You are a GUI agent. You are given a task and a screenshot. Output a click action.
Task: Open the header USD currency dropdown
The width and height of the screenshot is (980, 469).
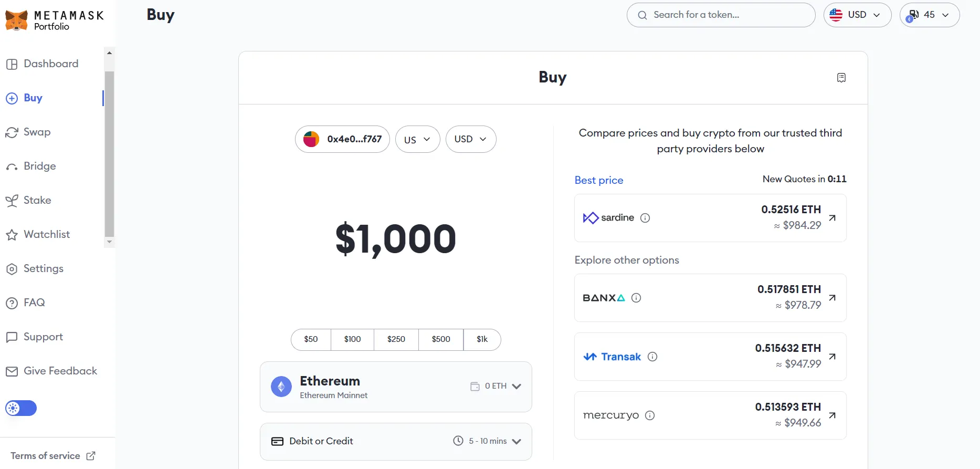[857, 15]
